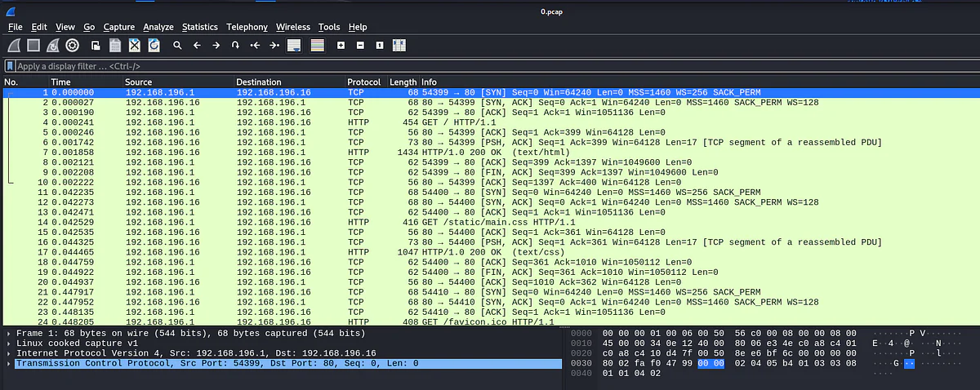
Task: Expand Transmission Control Protocol row
Action: click(x=8, y=363)
